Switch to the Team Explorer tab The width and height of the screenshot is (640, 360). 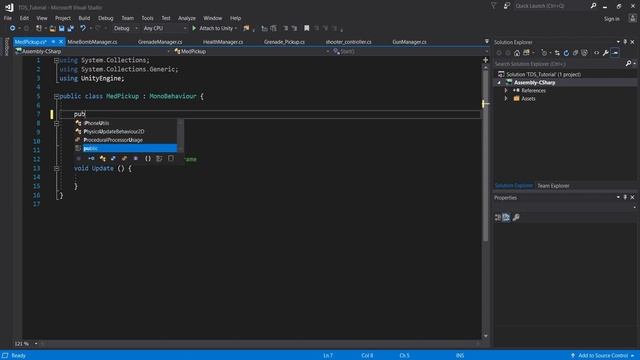553,186
